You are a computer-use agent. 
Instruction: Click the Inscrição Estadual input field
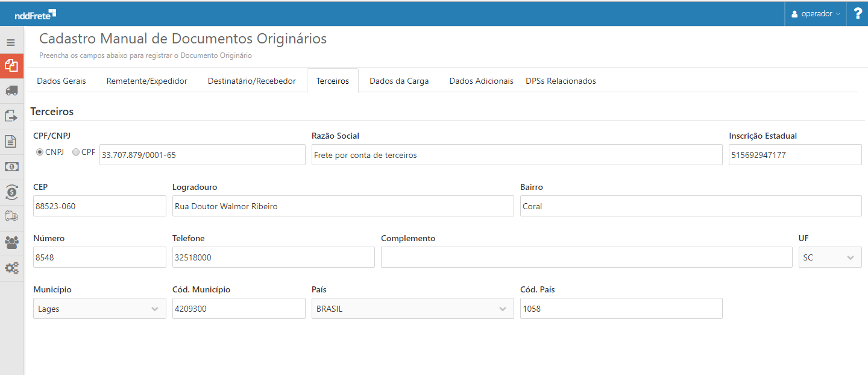pyautogui.click(x=795, y=155)
